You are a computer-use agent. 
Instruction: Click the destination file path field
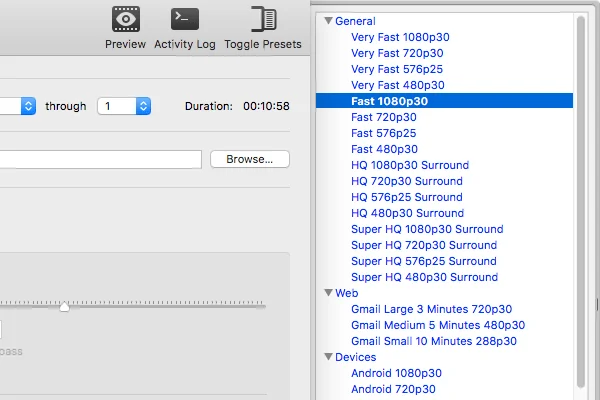(x=101, y=159)
